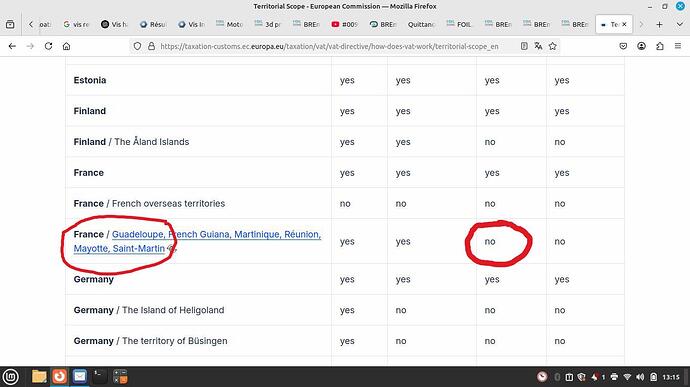The image size is (690, 387).
Task: Toggle the volume icon in the system tray
Action: pos(640,377)
